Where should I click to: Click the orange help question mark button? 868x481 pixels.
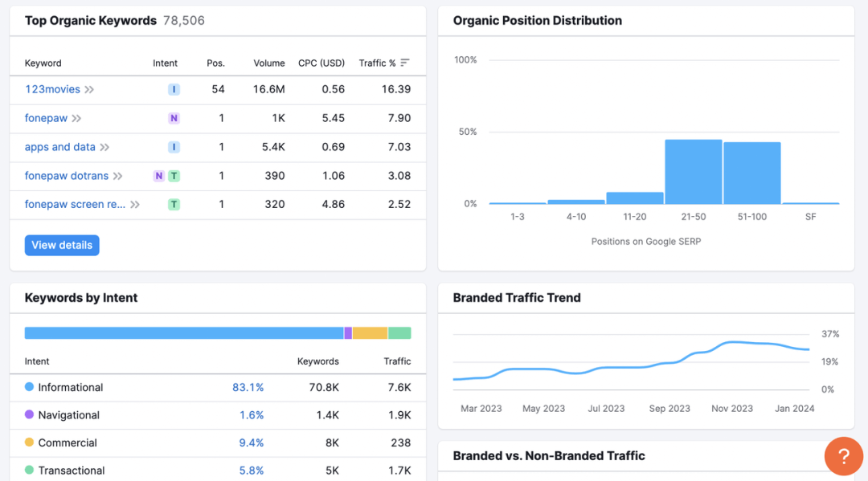pos(843,456)
